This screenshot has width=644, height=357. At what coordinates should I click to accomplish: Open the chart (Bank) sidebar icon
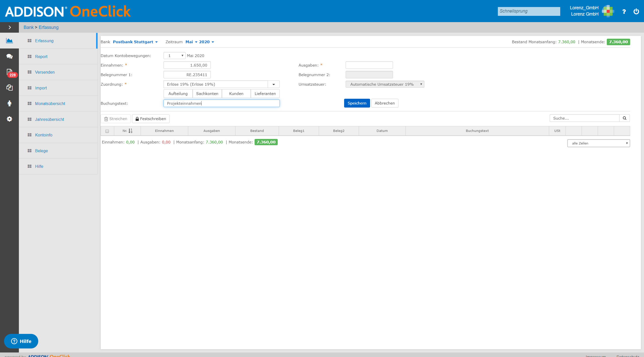tap(10, 41)
